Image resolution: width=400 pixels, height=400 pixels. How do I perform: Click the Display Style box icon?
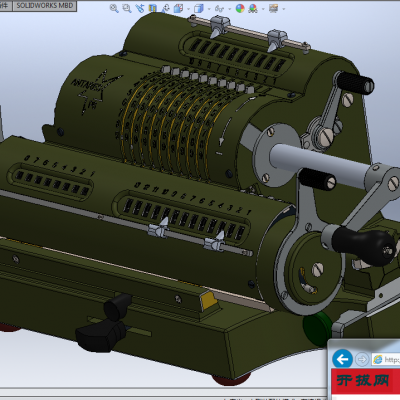pyautogui.click(x=199, y=8)
